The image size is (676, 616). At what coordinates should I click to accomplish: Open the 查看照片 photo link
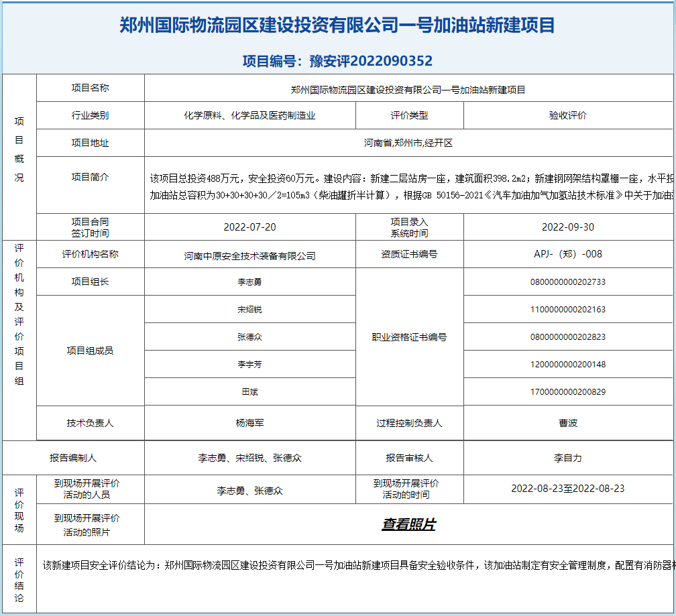(408, 524)
